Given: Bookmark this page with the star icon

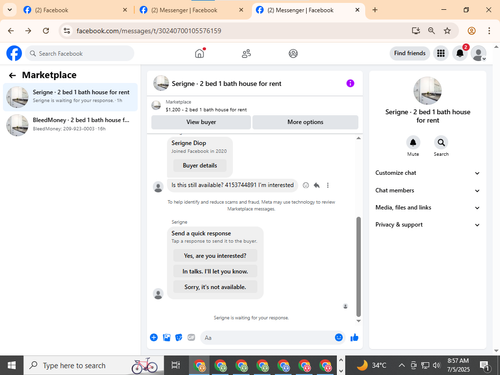Looking at the screenshot, I should tap(447, 31).
